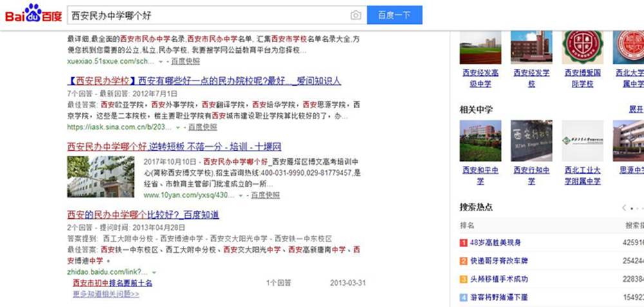Click www.10yan.com green URL text
The image size is (644, 307).
pyautogui.click(x=189, y=195)
